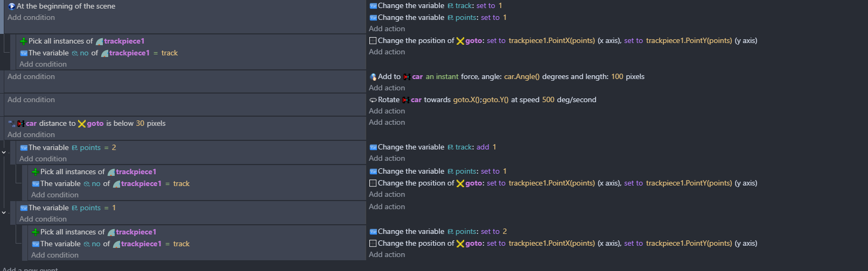Click "Add condition" under the car distance condition
This screenshot has height=271, width=868.
click(x=31, y=135)
